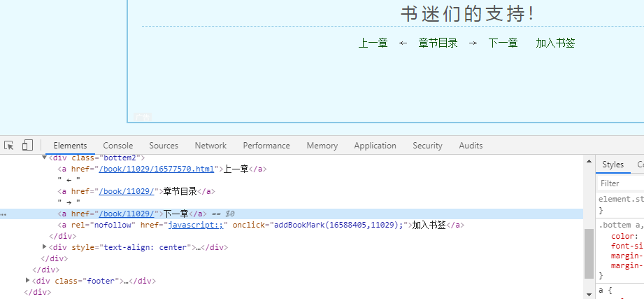Open the Sources tab

click(164, 146)
